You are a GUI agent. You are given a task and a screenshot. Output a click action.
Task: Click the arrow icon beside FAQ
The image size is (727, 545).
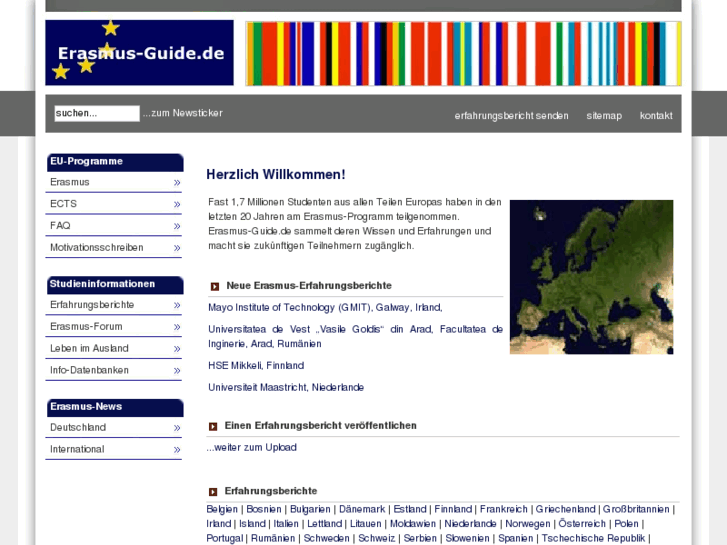click(177, 226)
